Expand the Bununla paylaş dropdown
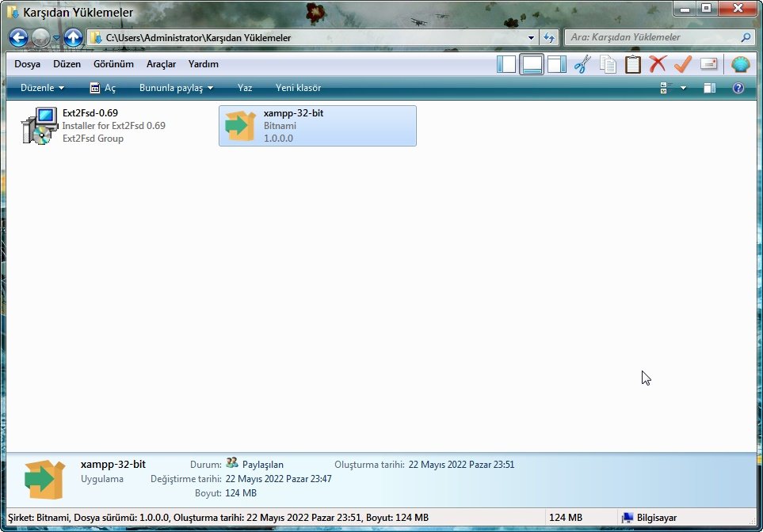Image resolution: width=763 pixels, height=532 pixels. [176, 88]
